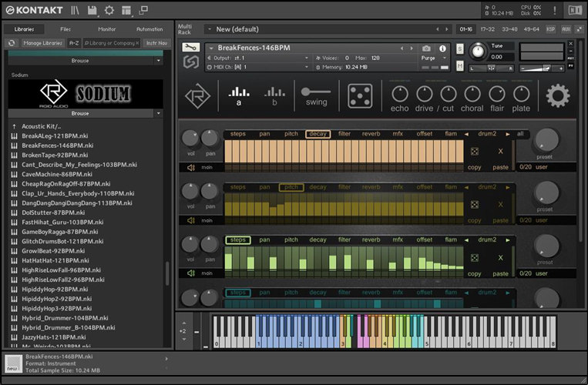Image resolution: width=588 pixels, height=385 pixels.
Task: Click the info icon in instrument header
Action: [x=442, y=49]
